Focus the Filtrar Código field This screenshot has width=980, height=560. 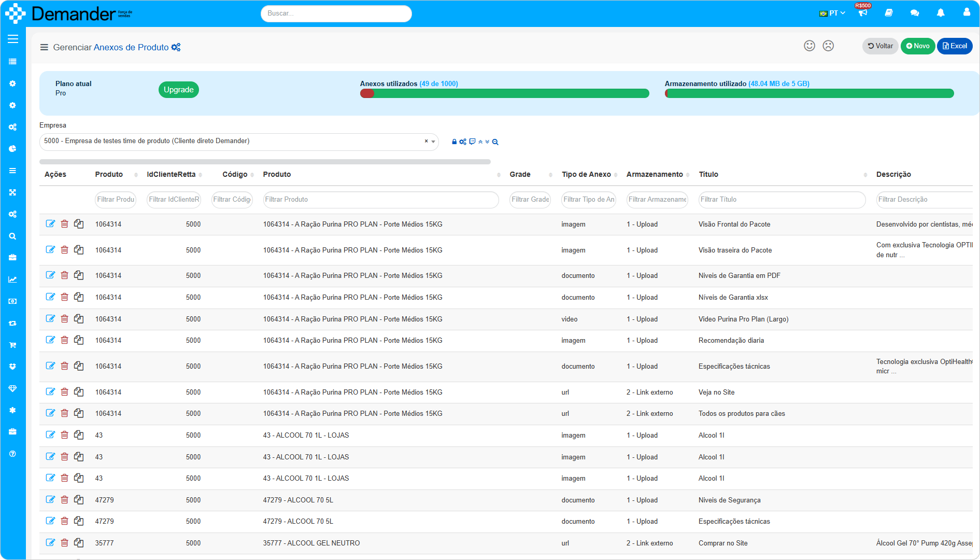pos(232,200)
